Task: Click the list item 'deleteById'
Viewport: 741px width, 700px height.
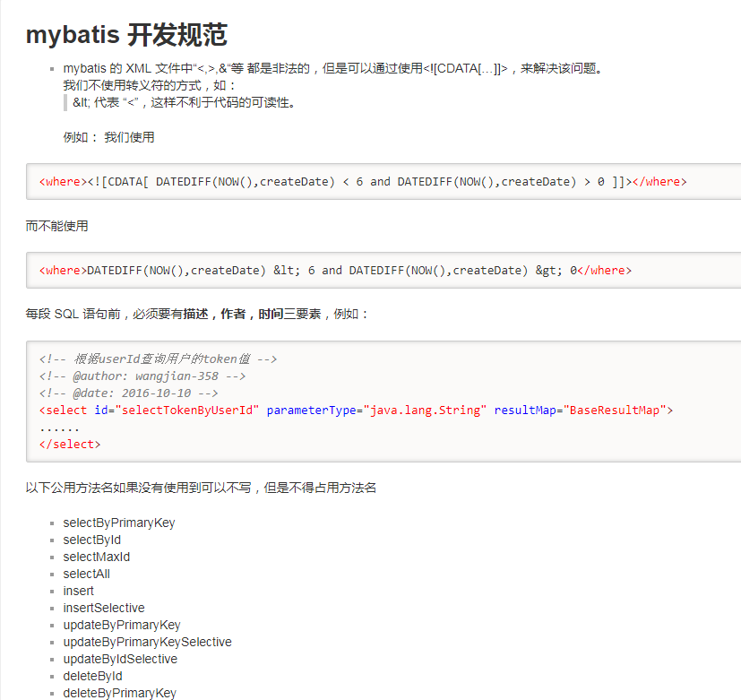Action: point(92,676)
